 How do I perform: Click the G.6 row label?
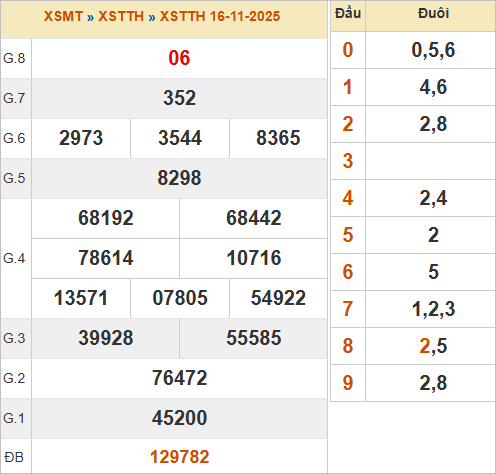(14, 138)
